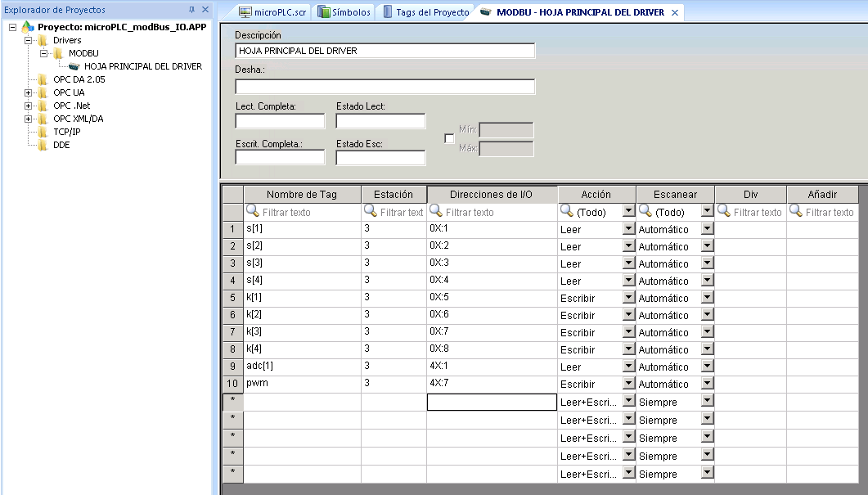Click the Direcciones de I/O column header
The width and height of the screenshot is (868, 495).
[x=492, y=195]
